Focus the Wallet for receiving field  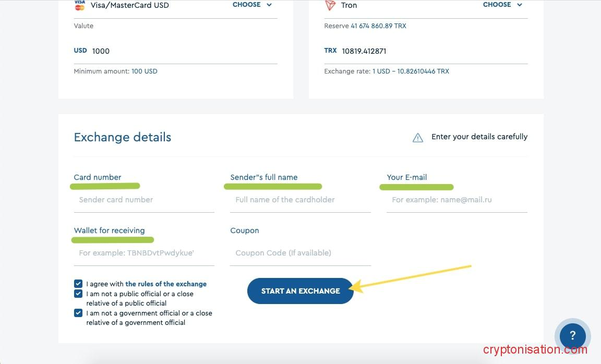[x=144, y=253]
